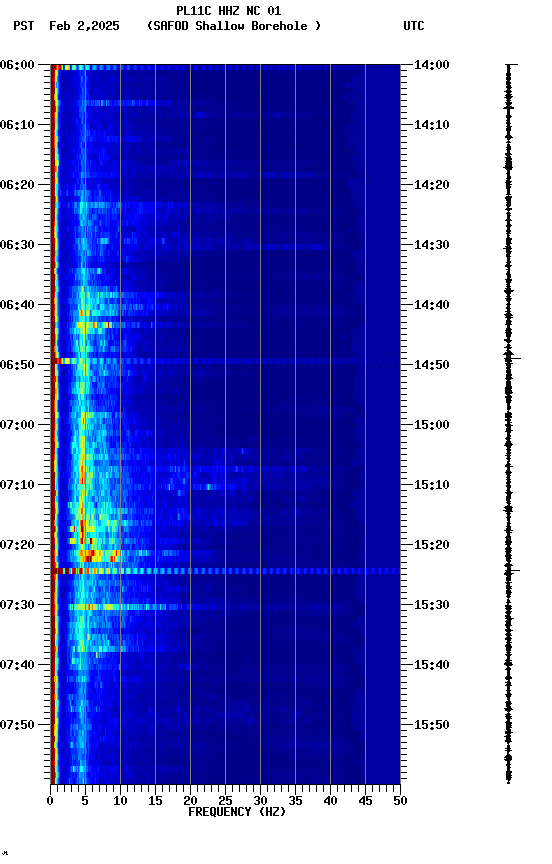Click the seismogram spike marker near 15:24 UTC
Image resolution: width=552 pixels, height=864 pixels.
point(511,571)
